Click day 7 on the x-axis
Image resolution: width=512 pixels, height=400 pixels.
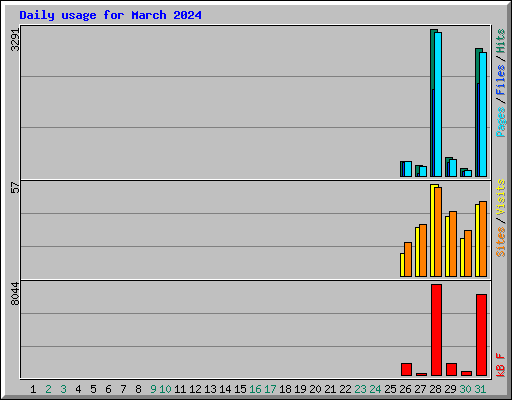[123, 389]
